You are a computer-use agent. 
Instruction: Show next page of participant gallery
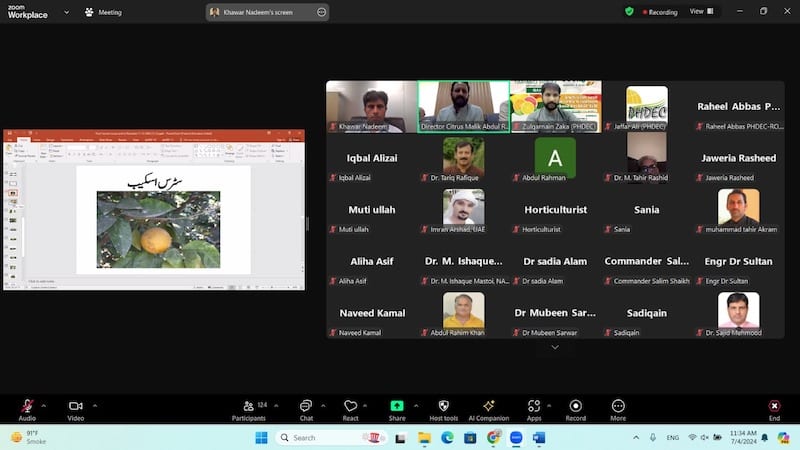555,347
